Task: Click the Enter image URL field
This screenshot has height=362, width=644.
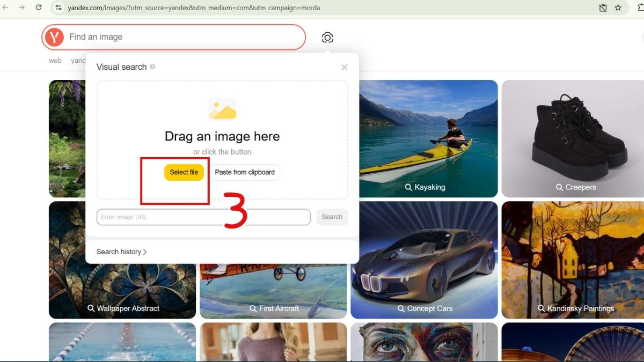Action: pos(161,217)
